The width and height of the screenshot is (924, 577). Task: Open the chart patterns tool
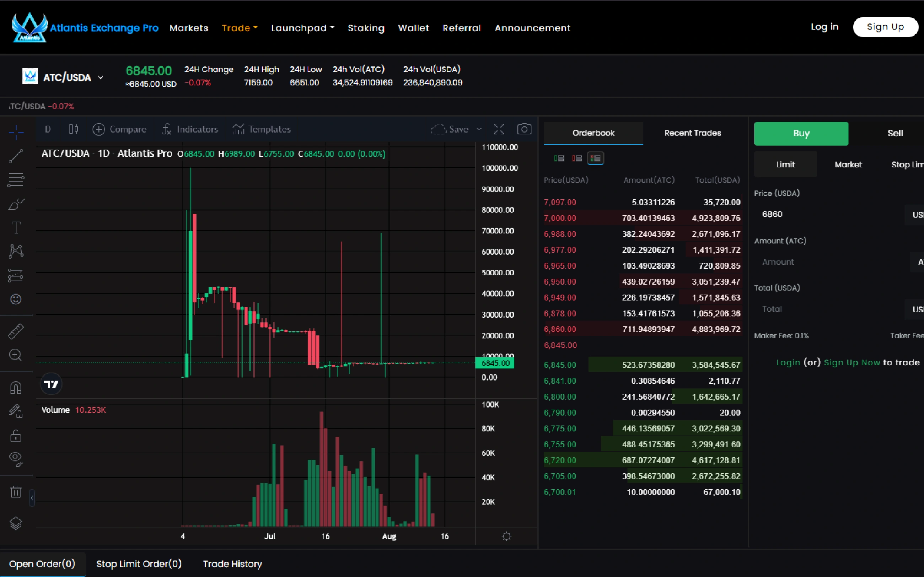16,251
